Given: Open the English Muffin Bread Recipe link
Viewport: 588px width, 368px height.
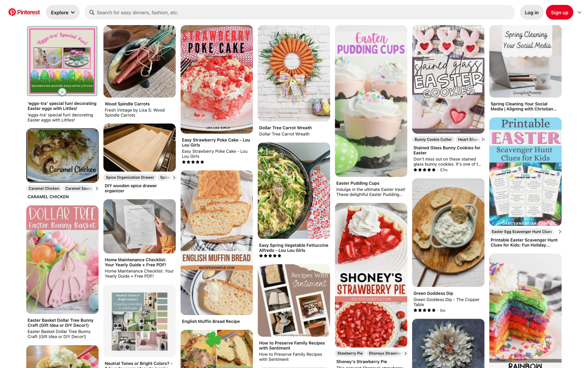Looking at the screenshot, I should [x=211, y=321].
